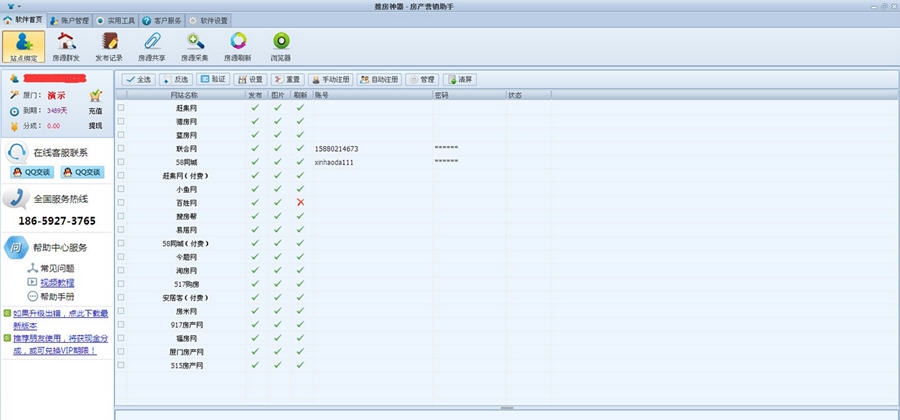Click the blue help center hexagon icon
The height and width of the screenshot is (420, 900).
[x=16, y=248]
